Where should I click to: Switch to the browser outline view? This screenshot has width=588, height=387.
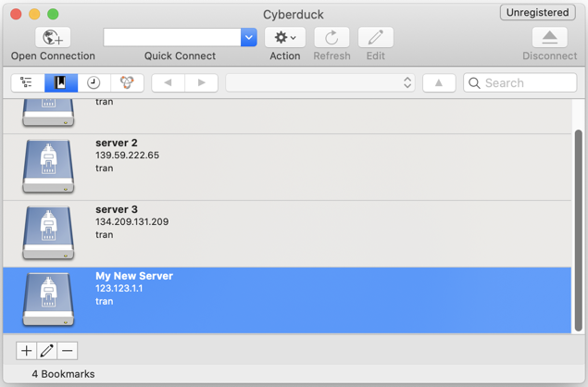28,82
